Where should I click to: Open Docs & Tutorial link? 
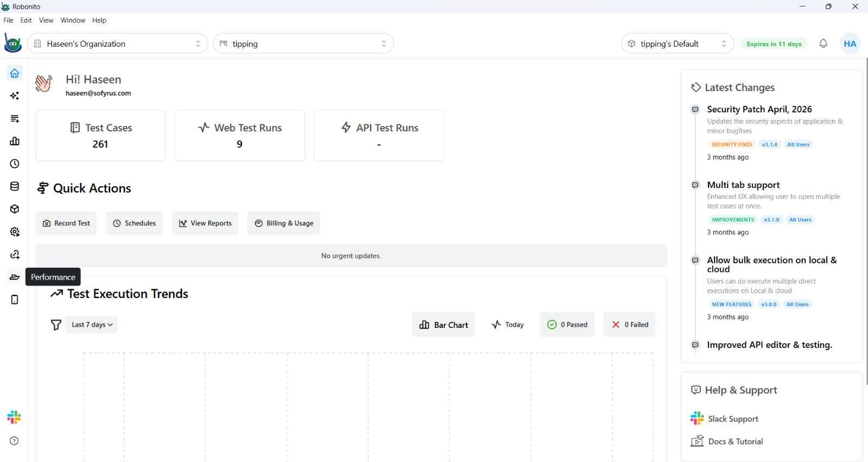click(726, 441)
